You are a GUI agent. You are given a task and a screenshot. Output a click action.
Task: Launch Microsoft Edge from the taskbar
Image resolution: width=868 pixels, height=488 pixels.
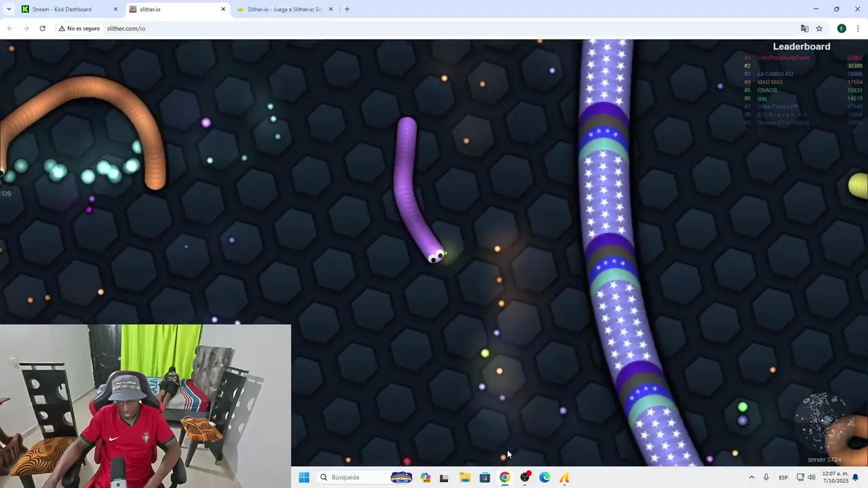545,477
